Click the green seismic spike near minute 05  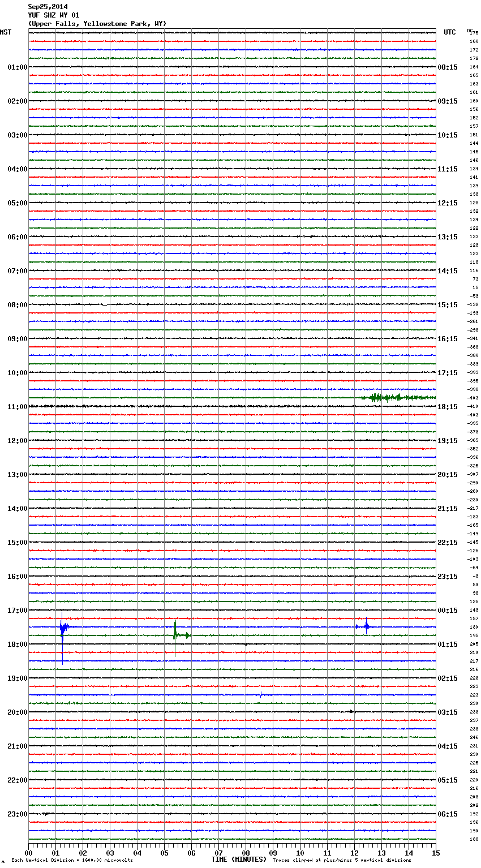(x=175, y=635)
